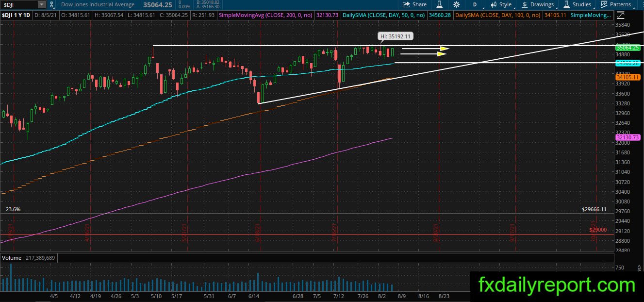
Task: Click the 34560.28 value in header
Action: click(x=439, y=16)
